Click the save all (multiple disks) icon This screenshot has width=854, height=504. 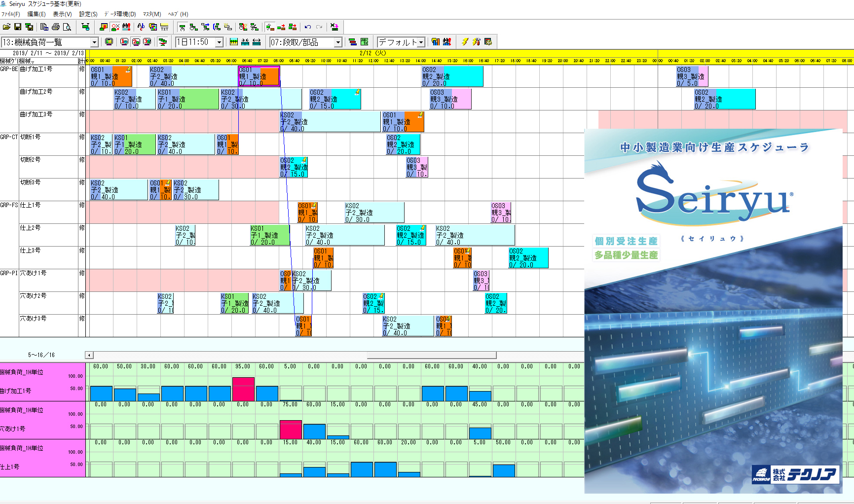coord(29,27)
